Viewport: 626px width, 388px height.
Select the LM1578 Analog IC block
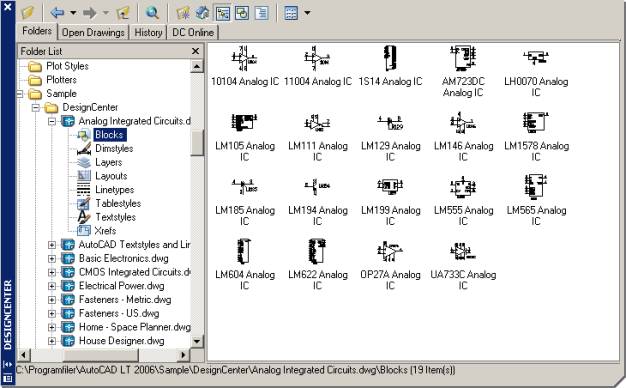coord(536,137)
